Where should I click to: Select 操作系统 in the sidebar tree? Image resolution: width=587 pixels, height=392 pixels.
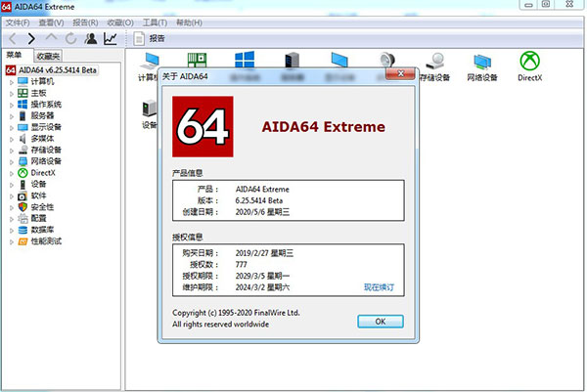(x=46, y=105)
